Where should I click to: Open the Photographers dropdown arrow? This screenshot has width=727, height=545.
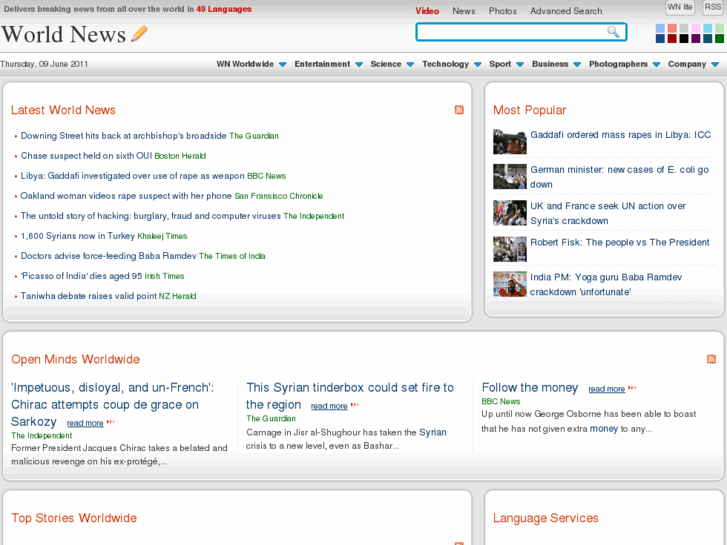(656, 64)
